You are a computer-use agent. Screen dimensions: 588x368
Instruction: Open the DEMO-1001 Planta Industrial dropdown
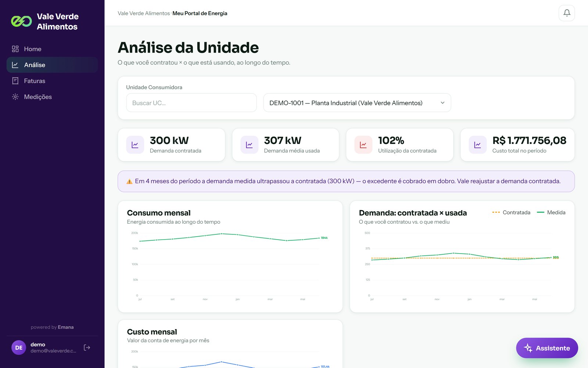pyautogui.click(x=357, y=103)
